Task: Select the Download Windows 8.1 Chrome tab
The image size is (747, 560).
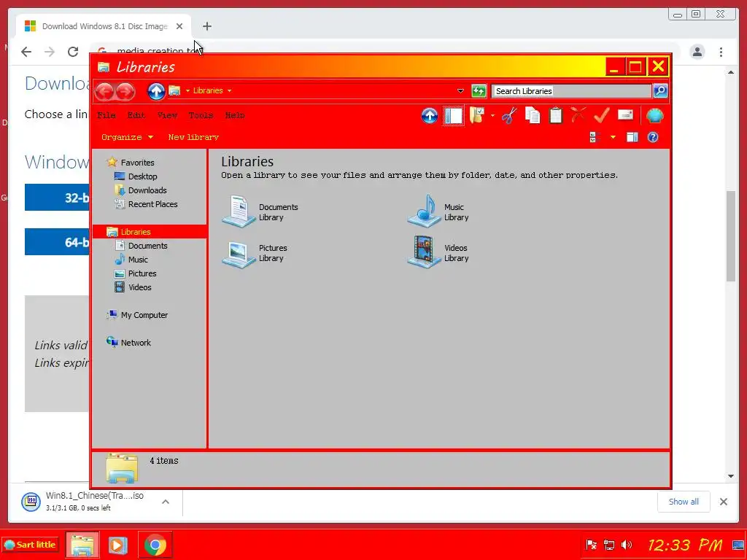Action: coord(104,26)
